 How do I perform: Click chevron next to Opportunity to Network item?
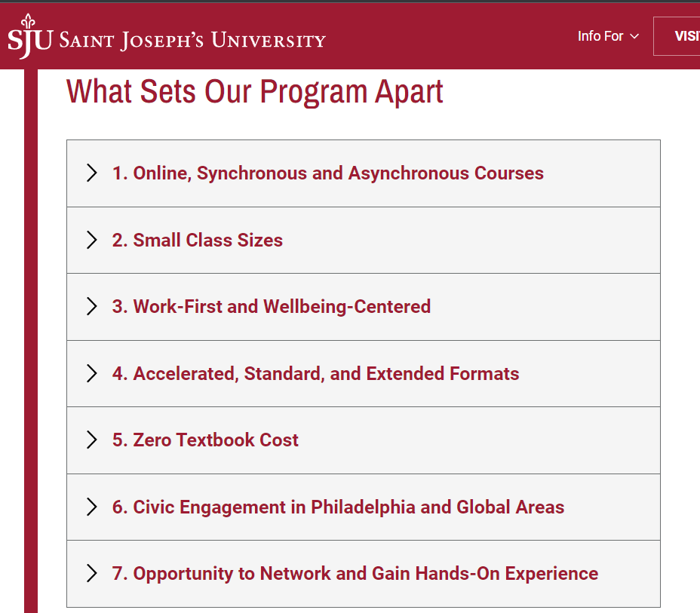(91, 573)
